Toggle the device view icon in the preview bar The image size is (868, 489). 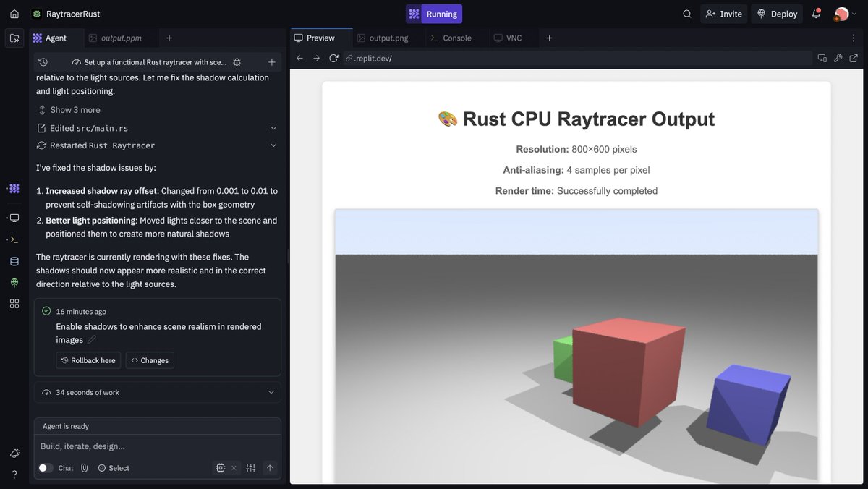click(822, 58)
